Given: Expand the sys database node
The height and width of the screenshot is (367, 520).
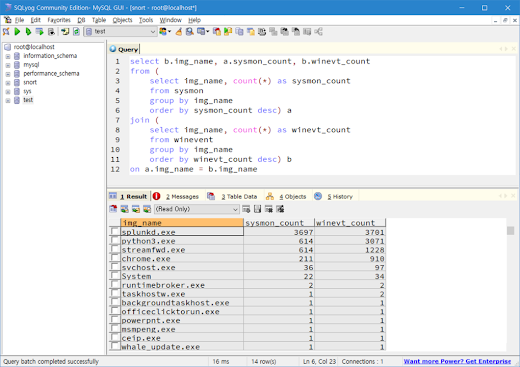Looking at the screenshot, I should coord(8,92).
